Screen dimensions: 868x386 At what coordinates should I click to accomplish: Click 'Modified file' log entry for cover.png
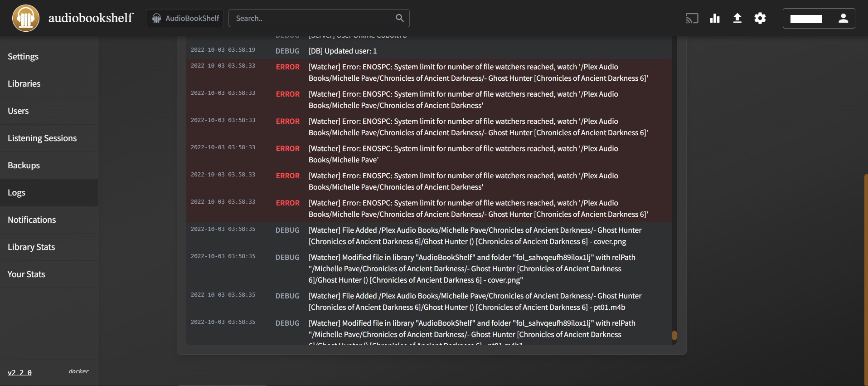[472, 269]
